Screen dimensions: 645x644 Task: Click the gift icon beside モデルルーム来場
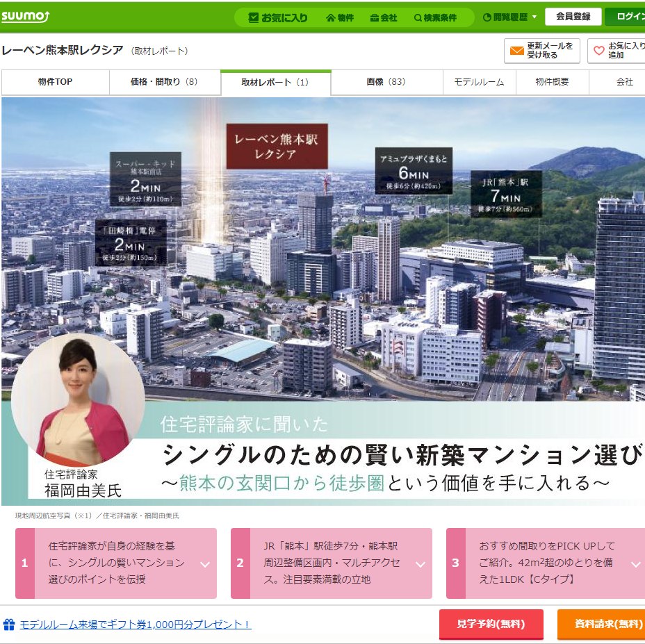[x=9, y=625]
